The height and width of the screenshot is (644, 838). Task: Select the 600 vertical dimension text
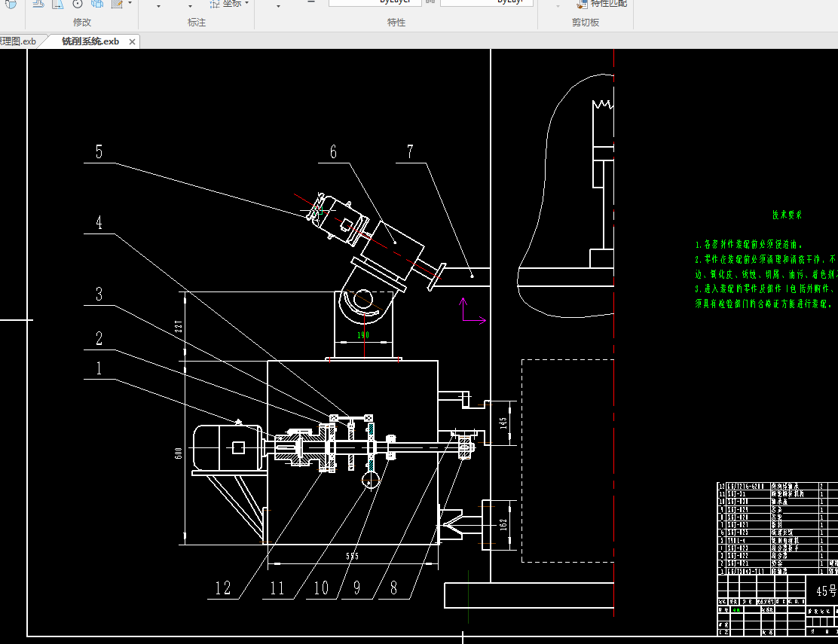pos(179,453)
